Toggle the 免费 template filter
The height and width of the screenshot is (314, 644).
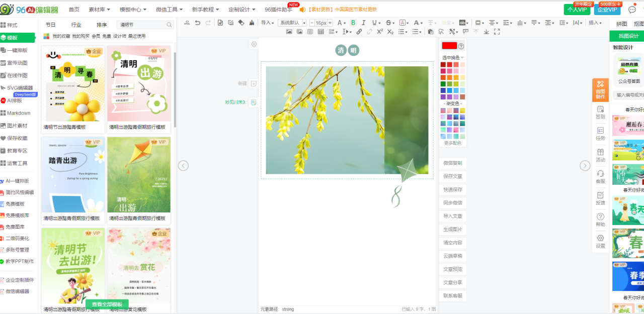click(x=106, y=36)
